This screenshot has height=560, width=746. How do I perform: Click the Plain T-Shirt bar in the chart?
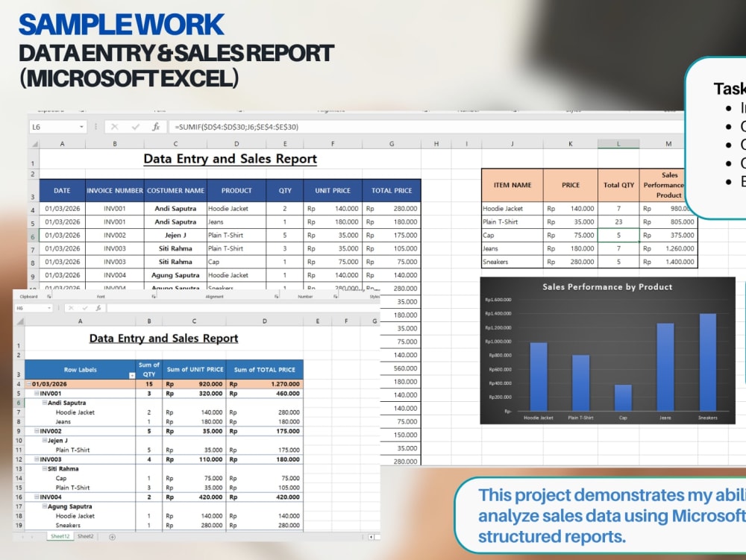(580, 383)
